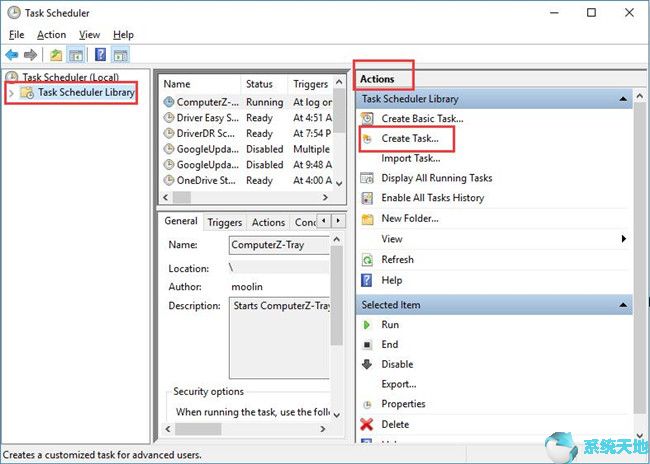Click the Properties action link
650x464 pixels.
point(403,404)
